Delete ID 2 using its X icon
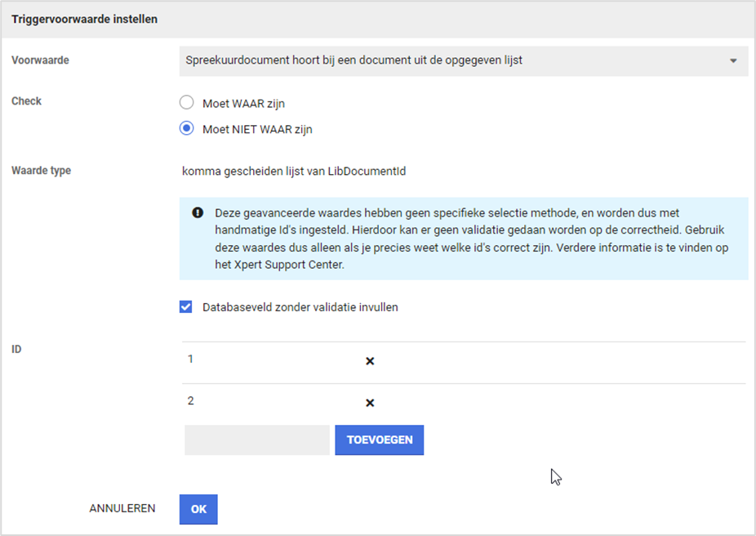The width and height of the screenshot is (756, 536). coord(370,403)
